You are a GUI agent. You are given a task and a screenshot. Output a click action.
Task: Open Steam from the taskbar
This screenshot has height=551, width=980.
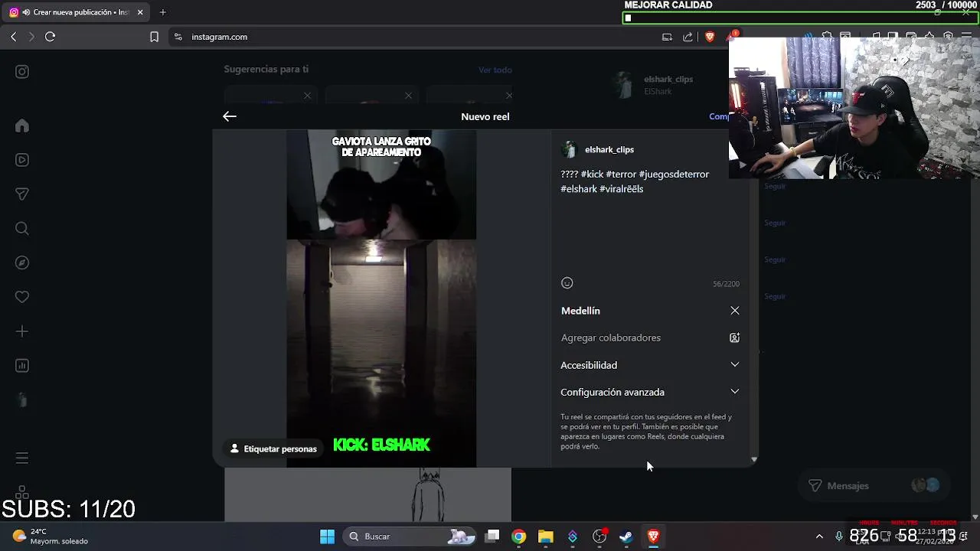(626, 536)
